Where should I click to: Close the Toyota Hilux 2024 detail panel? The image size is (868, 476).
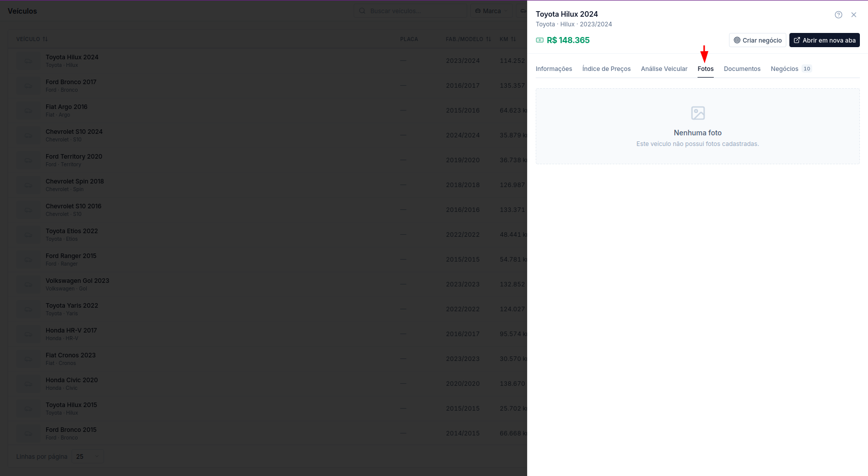854,15
